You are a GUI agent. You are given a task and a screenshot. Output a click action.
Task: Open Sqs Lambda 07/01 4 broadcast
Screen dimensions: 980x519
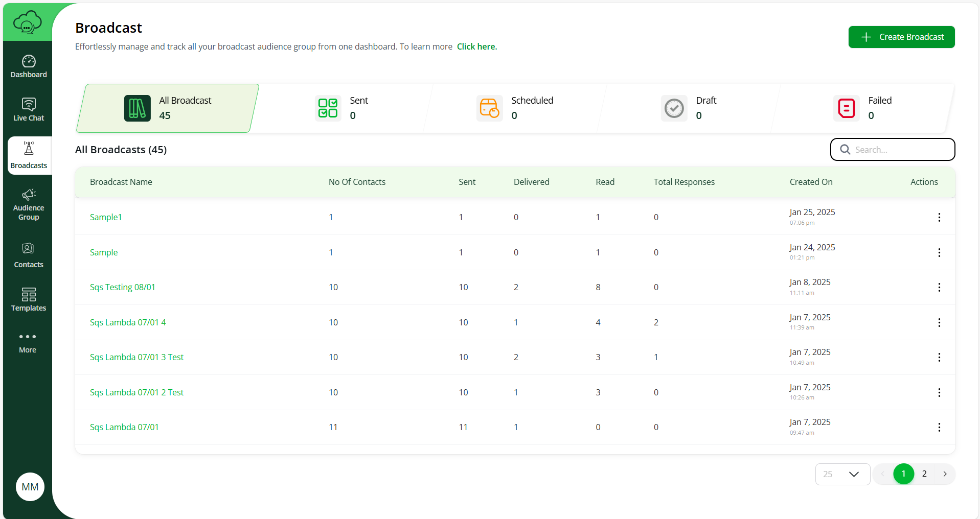[x=128, y=322]
